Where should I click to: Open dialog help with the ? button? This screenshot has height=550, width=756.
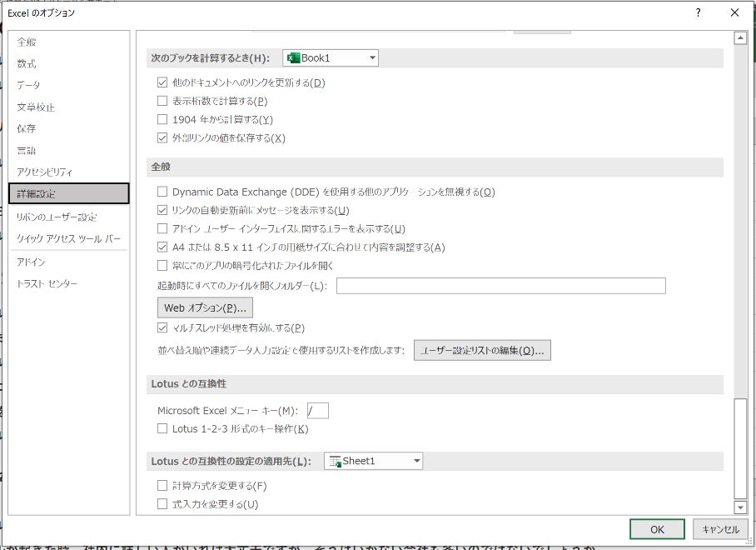coord(699,13)
